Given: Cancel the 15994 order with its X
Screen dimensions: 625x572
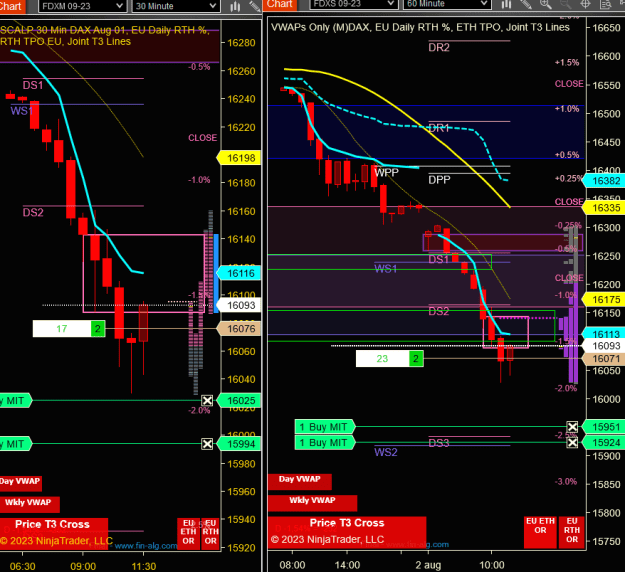Looking at the screenshot, I should tap(207, 444).
